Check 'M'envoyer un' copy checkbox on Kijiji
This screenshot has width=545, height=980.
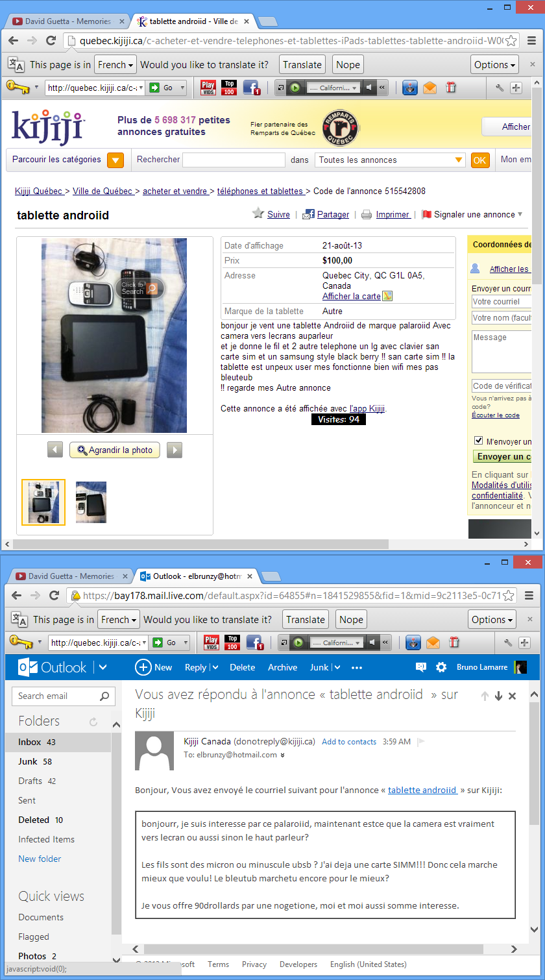pyautogui.click(x=479, y=441)
